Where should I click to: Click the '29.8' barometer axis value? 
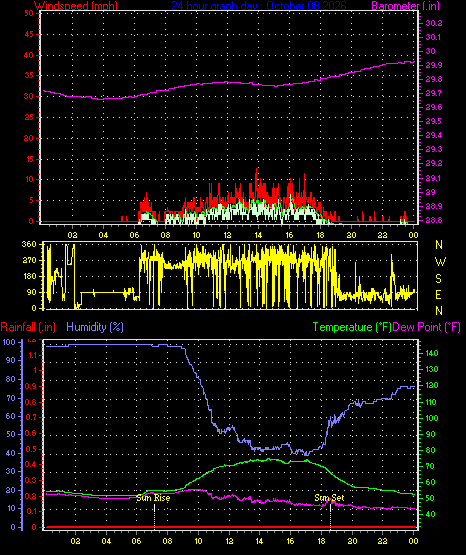(433, 79)
